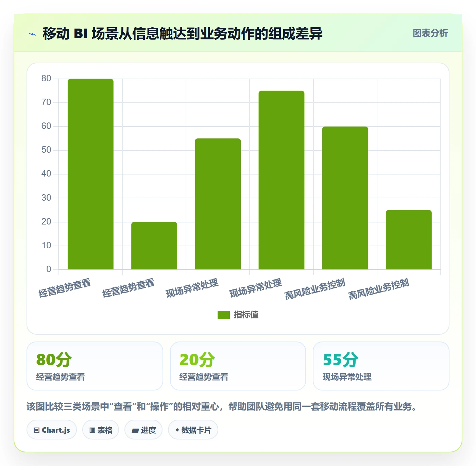Open the 20分 经营趋势查看 data card
476x466 pixels.
coord(238,366)
